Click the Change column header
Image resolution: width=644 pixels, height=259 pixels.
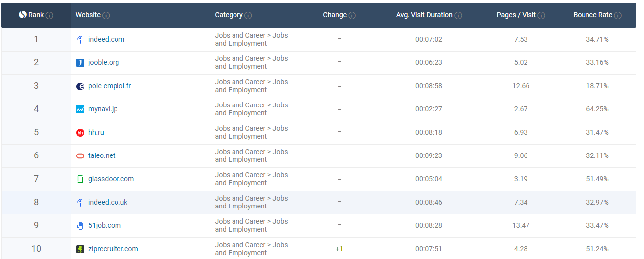335,15
